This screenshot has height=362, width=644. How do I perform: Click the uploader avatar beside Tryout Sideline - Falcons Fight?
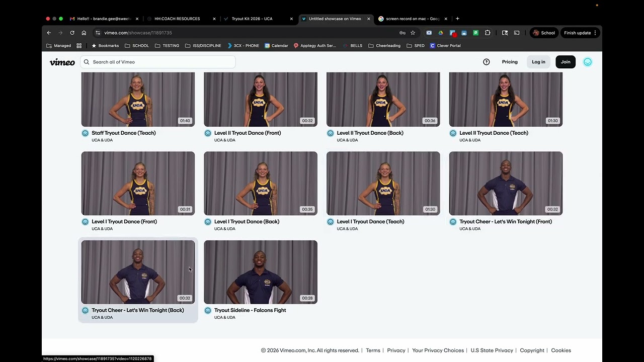208,310
